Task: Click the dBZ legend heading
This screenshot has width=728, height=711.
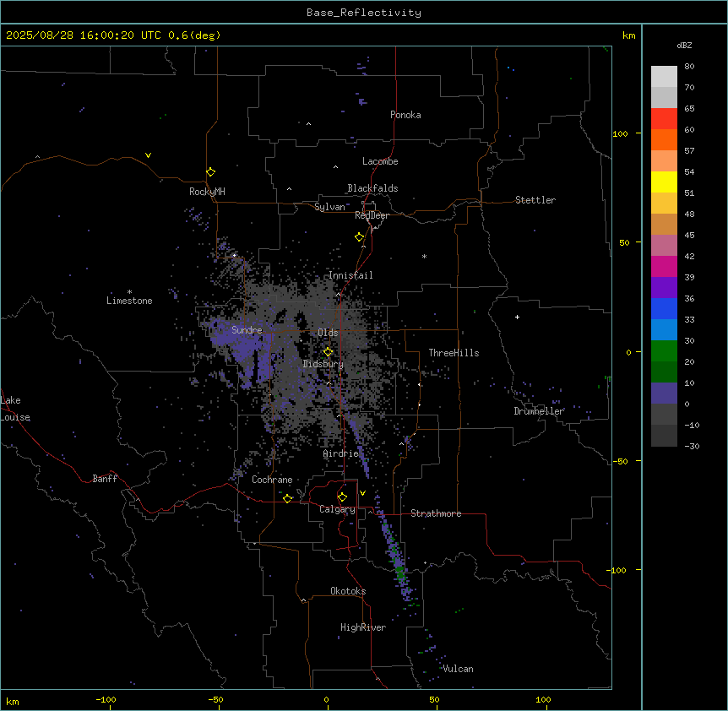Action: 684,45
